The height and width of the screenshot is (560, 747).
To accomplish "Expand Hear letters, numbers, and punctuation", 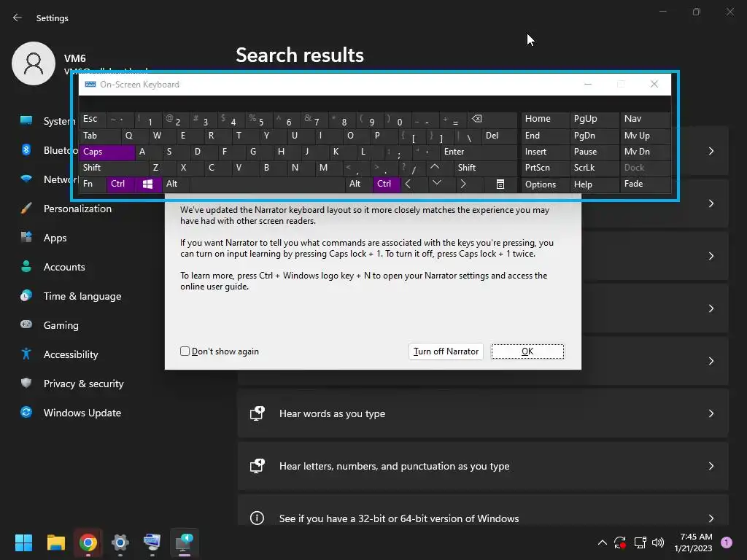I will tap(483, 466).
